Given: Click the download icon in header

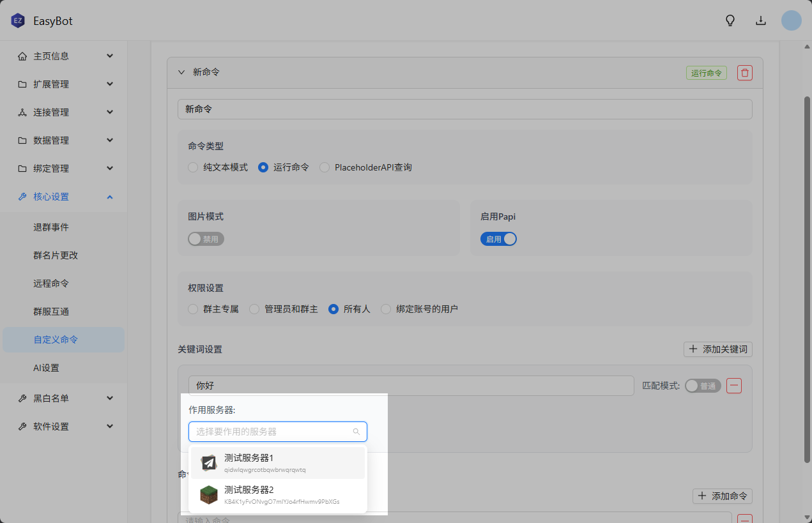Looking at the screenshot, I should click(x=761, y=20).
